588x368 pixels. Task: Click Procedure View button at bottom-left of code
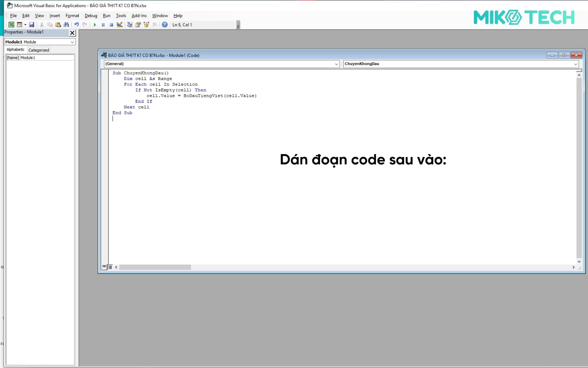click(104, 267)
